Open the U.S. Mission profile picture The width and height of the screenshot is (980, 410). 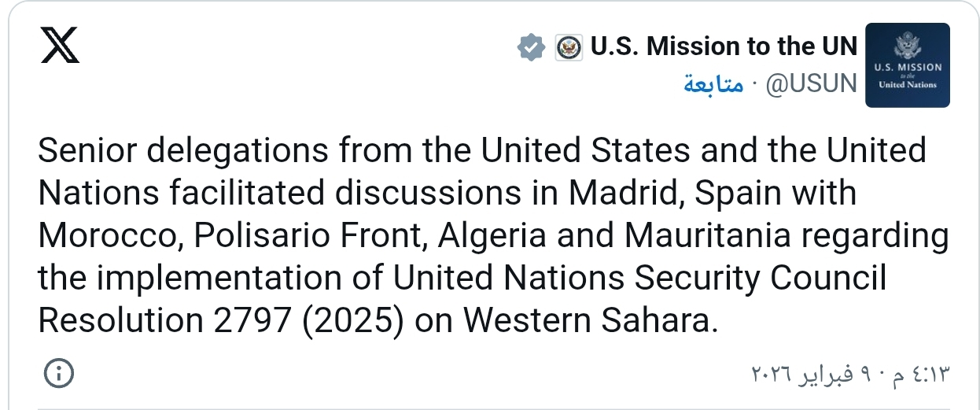coord(907,65)
